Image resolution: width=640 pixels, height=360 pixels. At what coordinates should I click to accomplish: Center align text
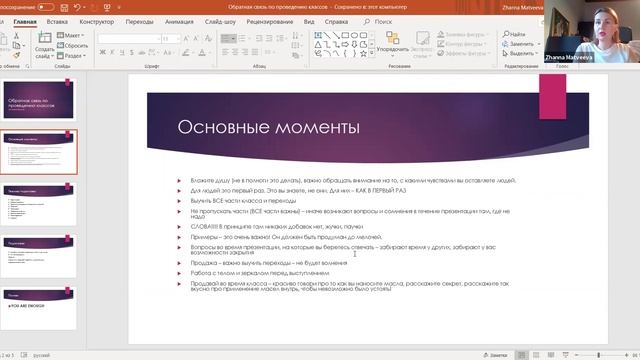click(235, 52)
